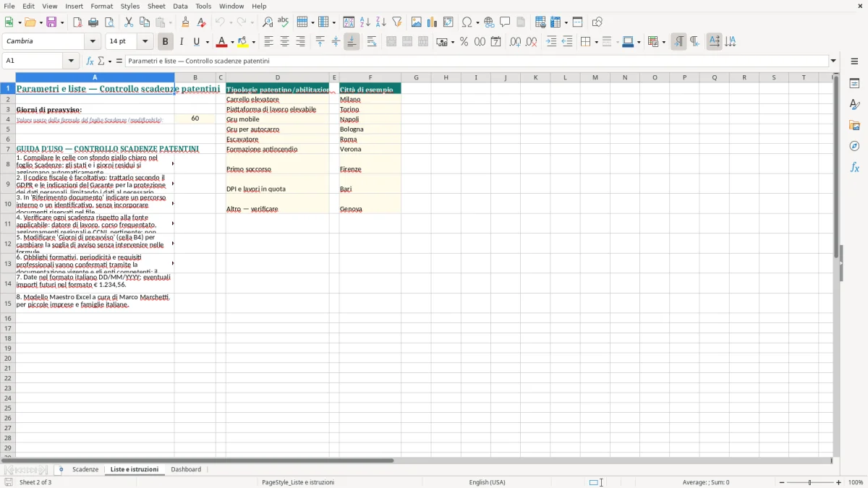Toggle Wrap Text

(372, 42)
